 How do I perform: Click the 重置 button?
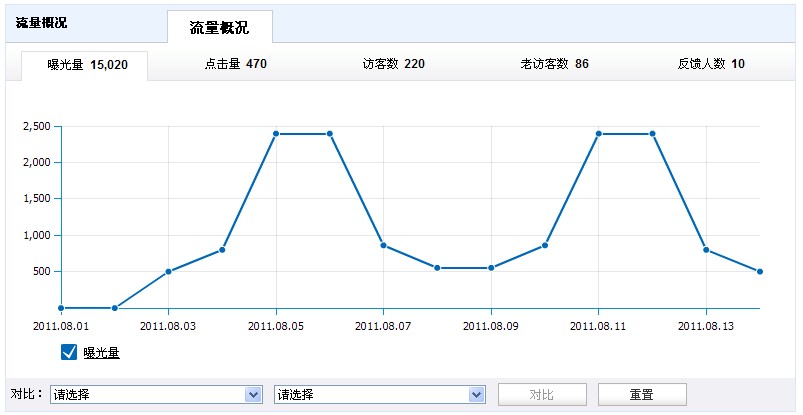pyautogui.click(x=642, y=395)
